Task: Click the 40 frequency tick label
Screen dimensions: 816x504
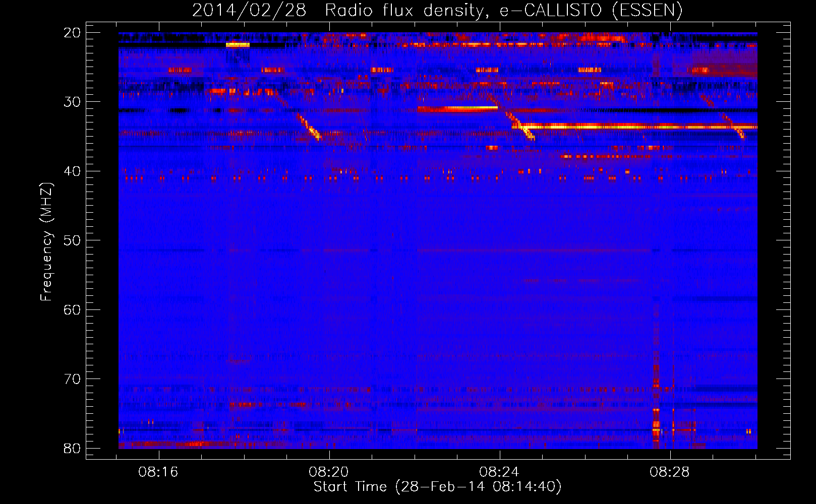Action: [72, 171]
